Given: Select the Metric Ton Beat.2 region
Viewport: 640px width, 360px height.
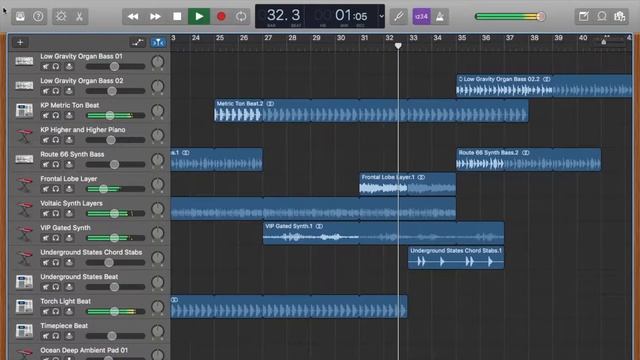Looking at the screenshot, I should click(371, 111).
